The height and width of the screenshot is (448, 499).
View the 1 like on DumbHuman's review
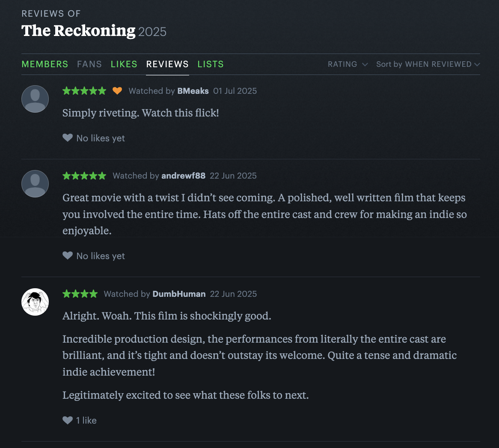[x=86, y=420]
